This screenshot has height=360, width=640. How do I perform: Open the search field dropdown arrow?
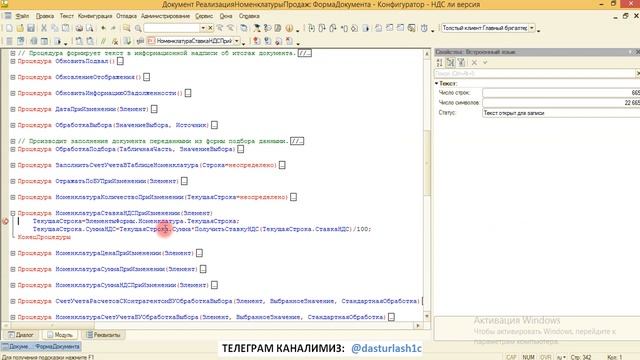(203, 28)
